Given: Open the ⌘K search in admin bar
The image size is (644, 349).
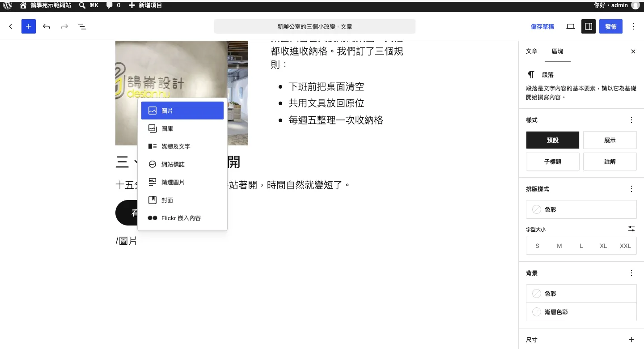Looking at the screenshot, I should (89, 5).
